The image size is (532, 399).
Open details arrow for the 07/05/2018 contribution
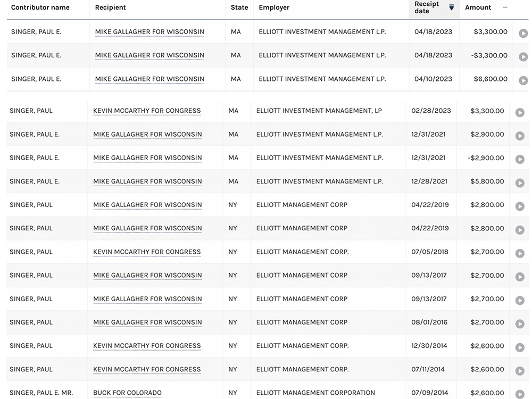pos(520,253)
